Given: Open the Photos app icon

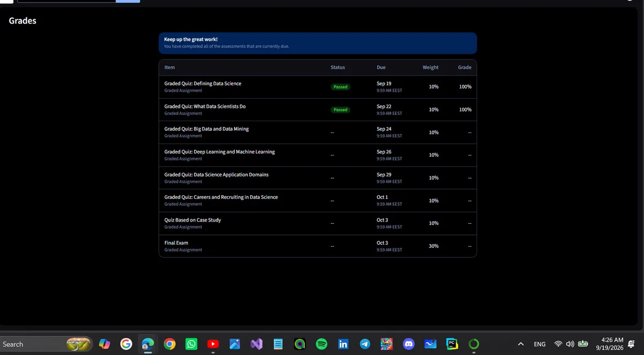Looking at the screenshot, I should tap(235, 344).
